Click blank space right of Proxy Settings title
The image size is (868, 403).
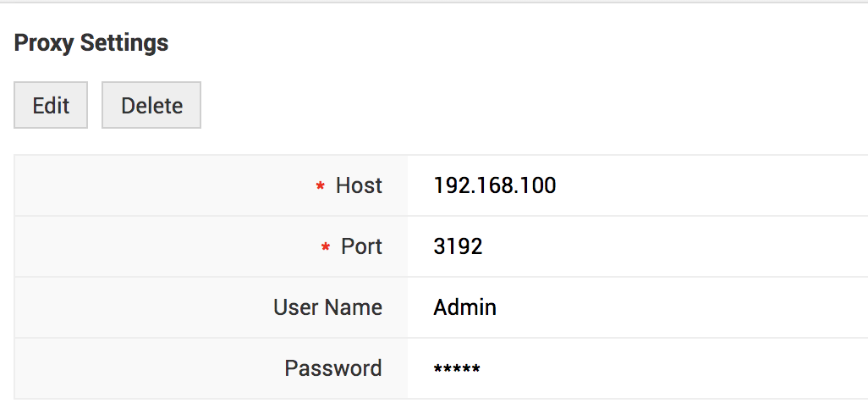(508, 43)
